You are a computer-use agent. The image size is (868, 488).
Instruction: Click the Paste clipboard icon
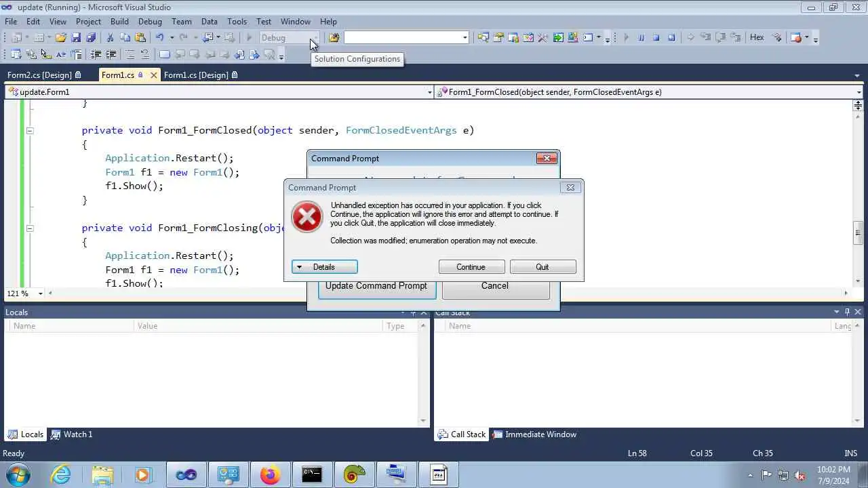140,38
